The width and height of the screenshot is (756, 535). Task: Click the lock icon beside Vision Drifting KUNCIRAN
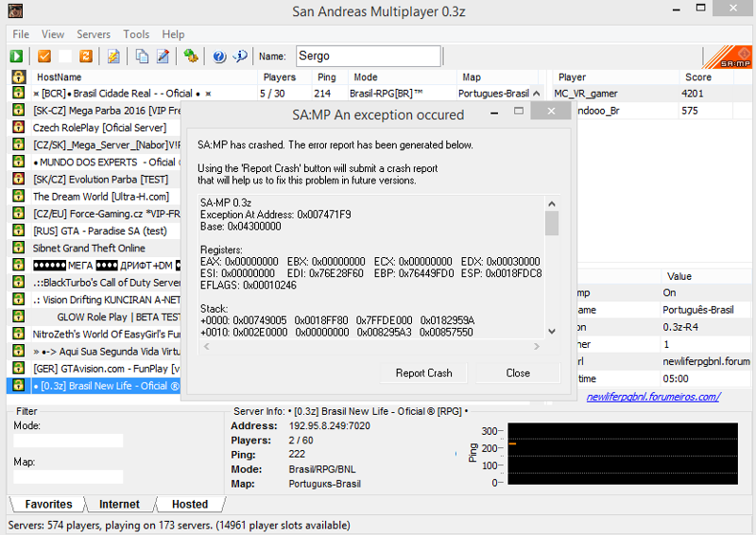pos(18,299)
